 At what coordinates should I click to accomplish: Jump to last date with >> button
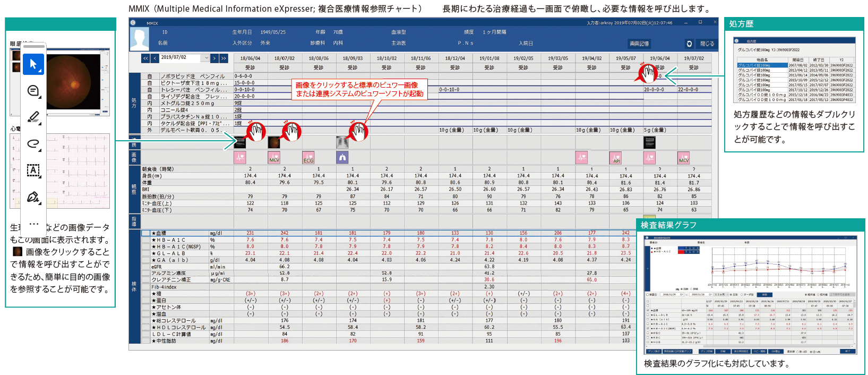coord(224,58)
